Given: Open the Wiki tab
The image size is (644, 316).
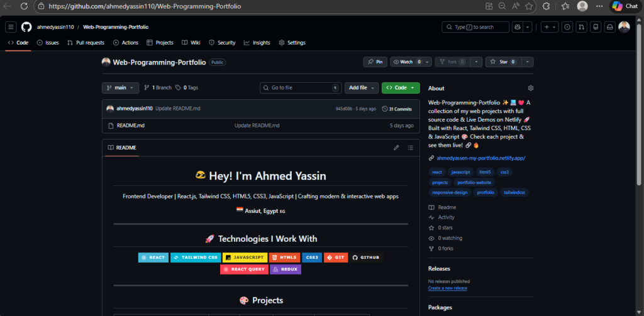Looking at the screenshot, I should tap(191, 43).
